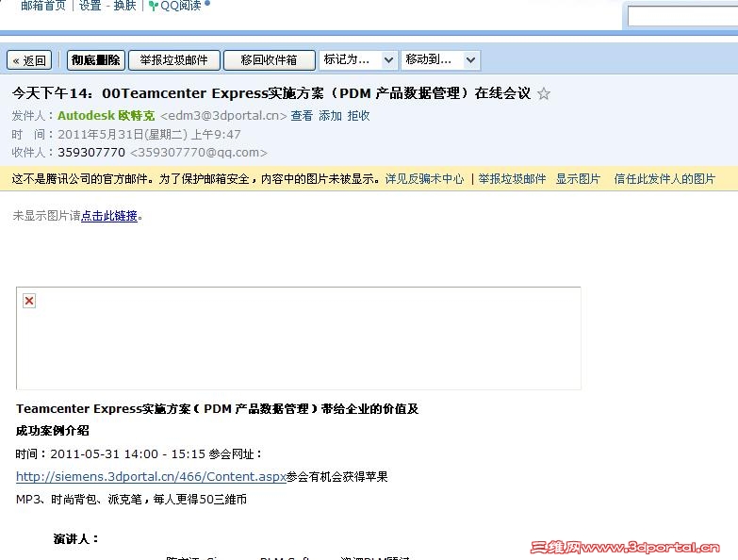Click the recipient address 359307770@qq.com
This screenshot has height=560, width=738.
pos(199,153)
